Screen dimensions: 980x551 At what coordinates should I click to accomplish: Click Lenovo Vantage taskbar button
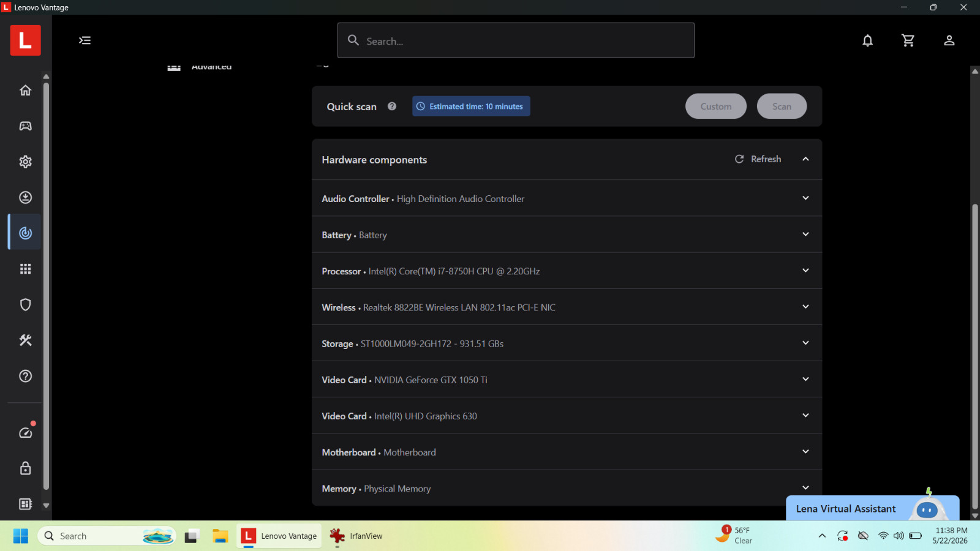279,536
